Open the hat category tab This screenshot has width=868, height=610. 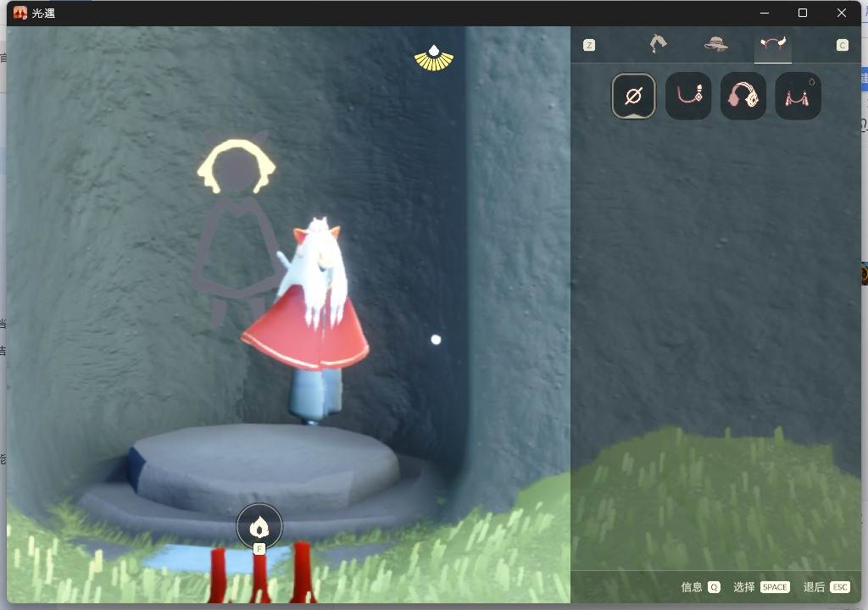point(715,44)
